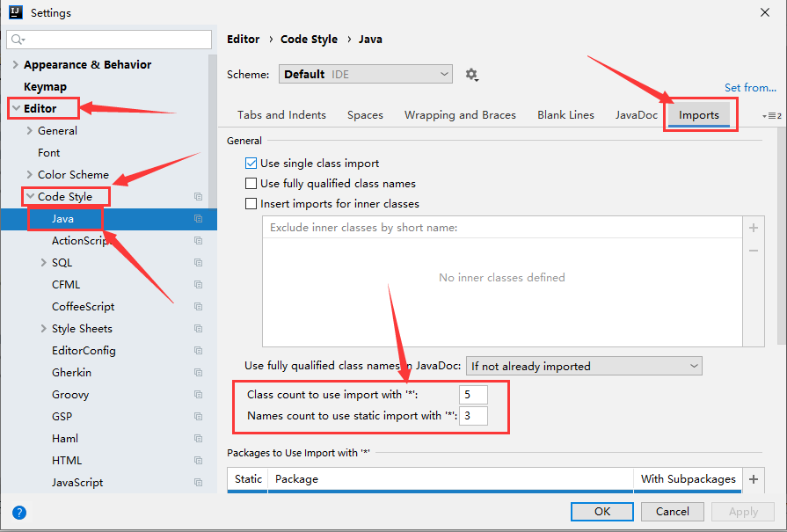Click copy icon beside Groovy
This screenshot has width=787, height=532.
pyautogui.click(x=198, y=395)
